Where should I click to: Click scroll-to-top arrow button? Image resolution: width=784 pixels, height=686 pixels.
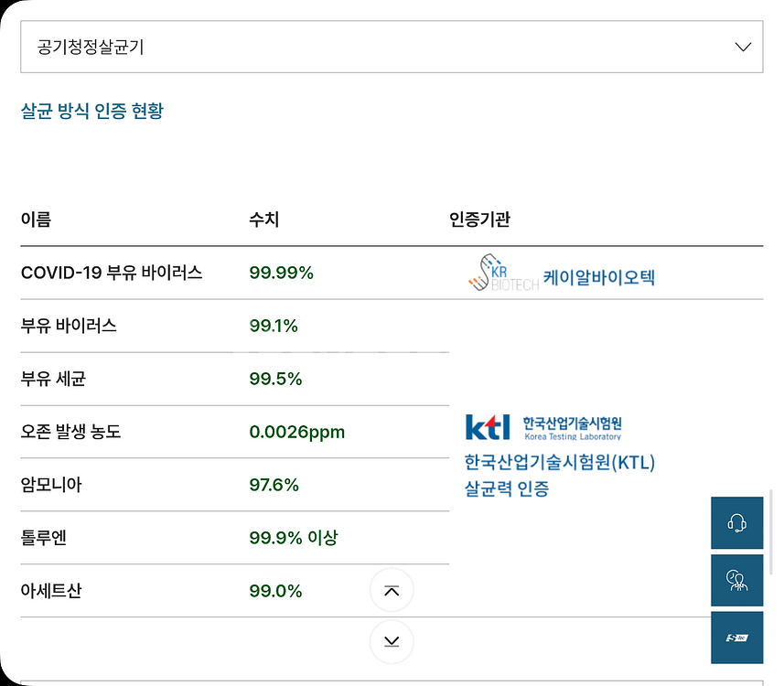pyautogui.click(x=392, y=591)
